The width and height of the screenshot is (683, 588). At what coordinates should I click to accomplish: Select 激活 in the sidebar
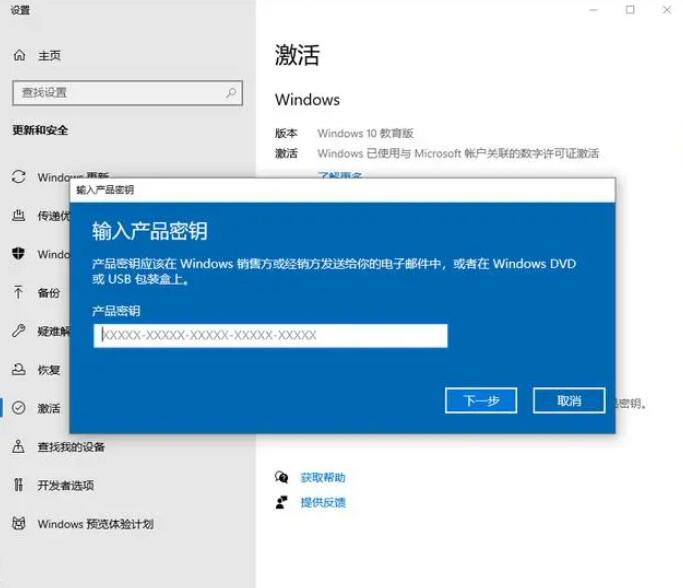point(49,409)
